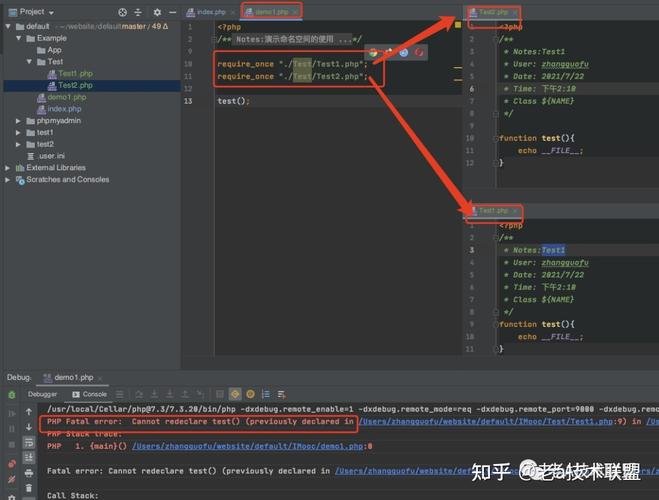The image size is (659, 500).
Task: Click the list-lines icon in debug toolbar
Action: pos(266,394)
